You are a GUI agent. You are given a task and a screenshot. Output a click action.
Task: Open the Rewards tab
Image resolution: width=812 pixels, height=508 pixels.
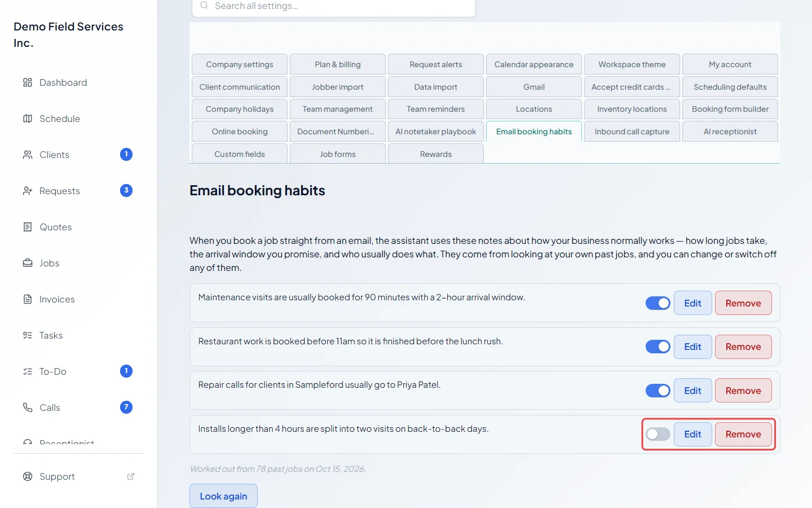[436, 154]
